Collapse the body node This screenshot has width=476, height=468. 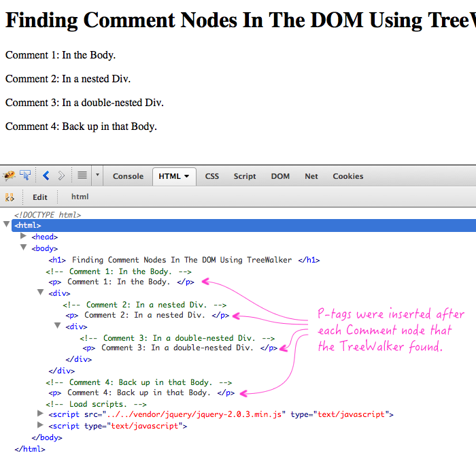(x=23, y=247)
